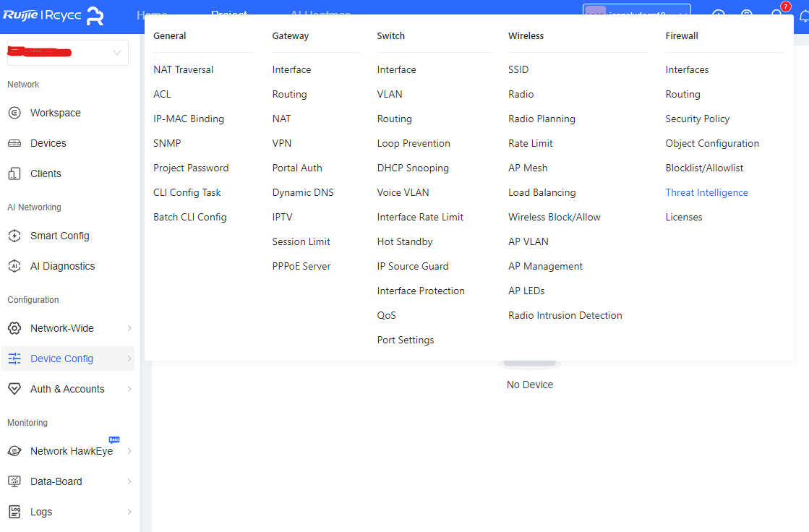Open Gateway VPN settings

pos(282,143)
